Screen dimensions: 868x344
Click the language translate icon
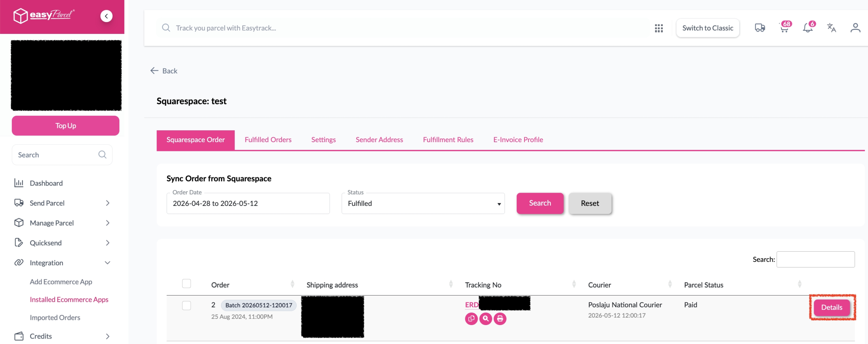pos(831,28)
